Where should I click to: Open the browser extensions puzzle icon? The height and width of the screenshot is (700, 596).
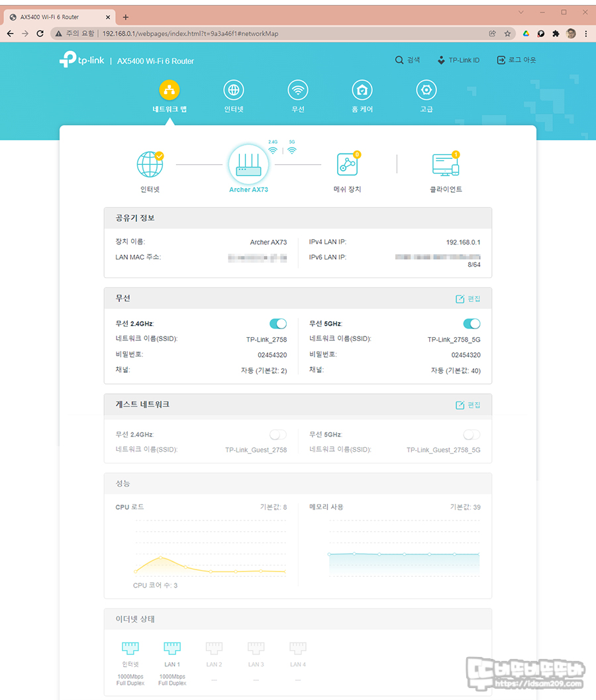coord(556,34)
